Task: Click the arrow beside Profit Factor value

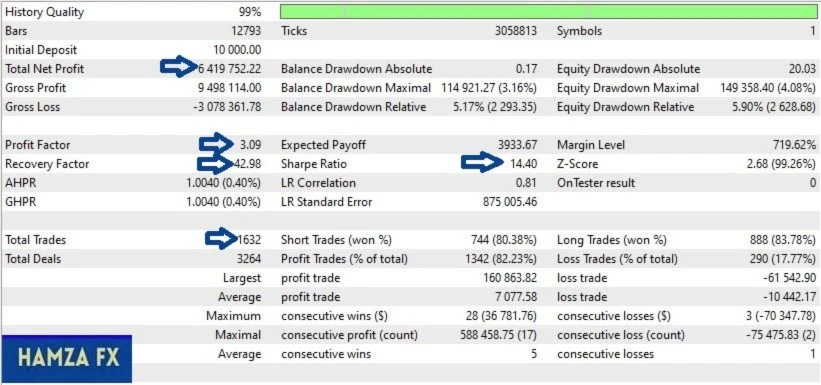Action: coord(217,144)
